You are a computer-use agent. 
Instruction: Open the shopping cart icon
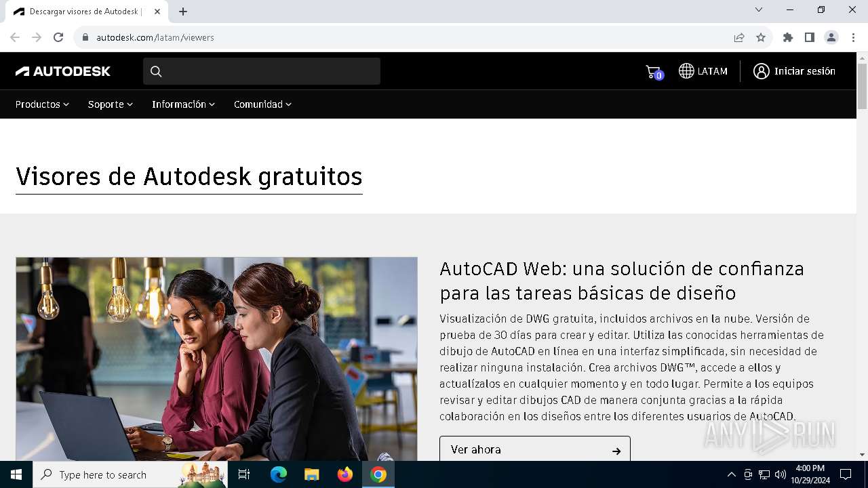pyautogui.click(x=654, y=72)
